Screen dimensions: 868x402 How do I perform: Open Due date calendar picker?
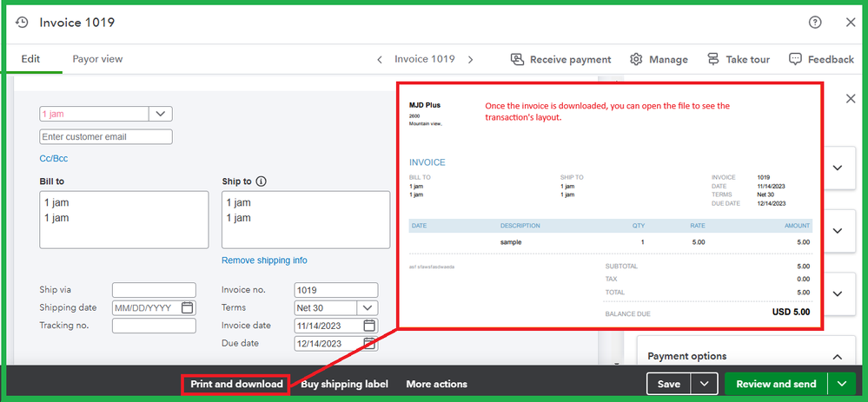369,343
